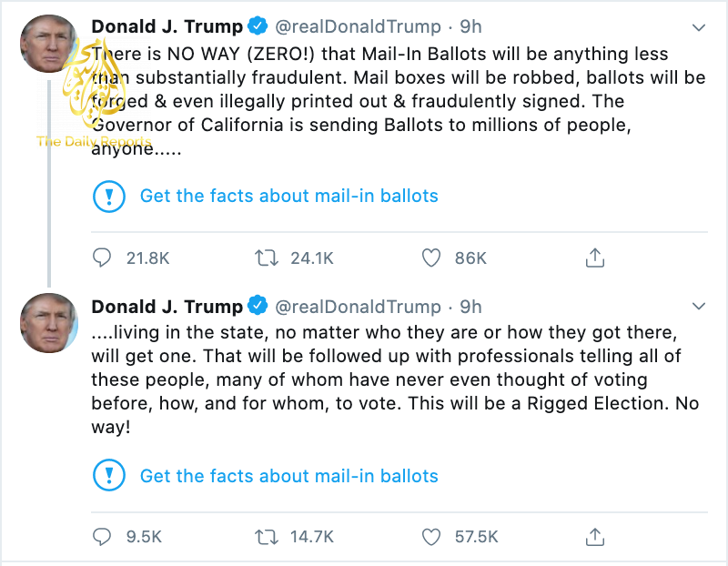
Task: Open the profile picture on the second tweet
Action: (x=48, y=323)
